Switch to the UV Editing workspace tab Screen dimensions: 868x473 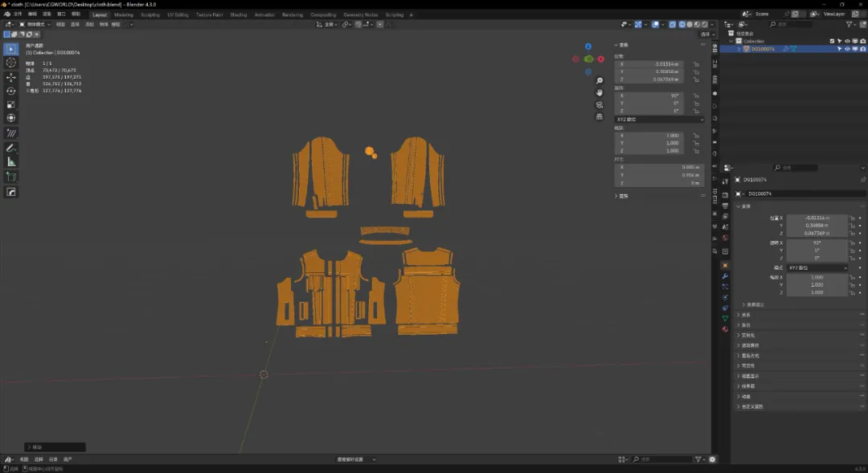[178, 14]
